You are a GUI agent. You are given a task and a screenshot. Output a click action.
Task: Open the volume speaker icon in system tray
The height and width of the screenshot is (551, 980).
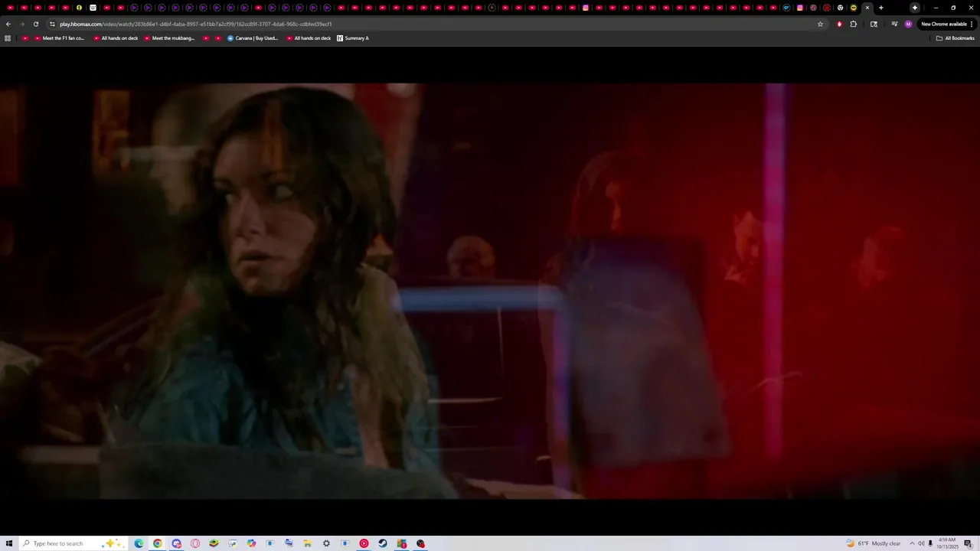(x=921, y=543)
